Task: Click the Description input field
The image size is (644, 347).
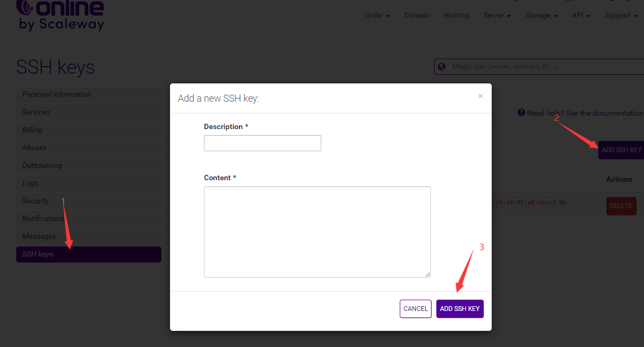Action: click(x=262, y=143)
